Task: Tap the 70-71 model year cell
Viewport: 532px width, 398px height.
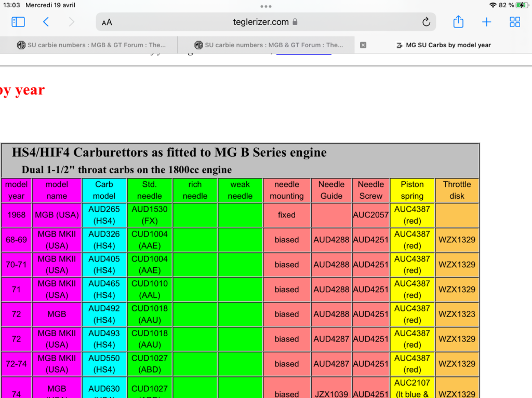Action: point(16,265)
